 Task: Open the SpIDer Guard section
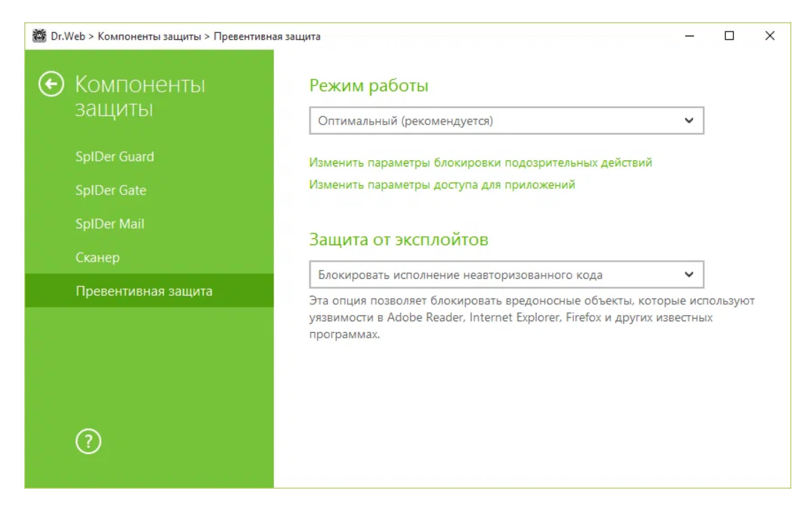[115, 156]
